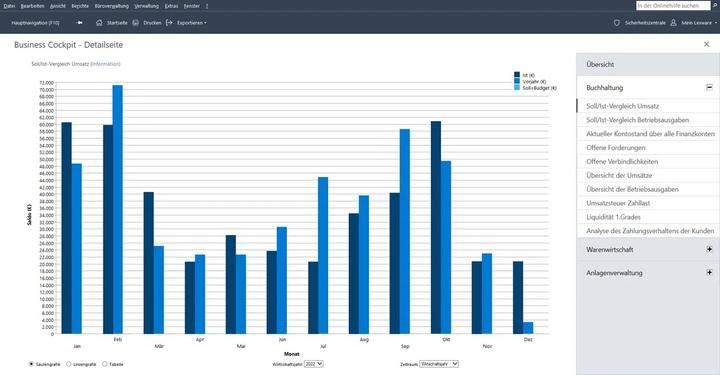Collapse the Buchhaltung section

tap(709, 87)
